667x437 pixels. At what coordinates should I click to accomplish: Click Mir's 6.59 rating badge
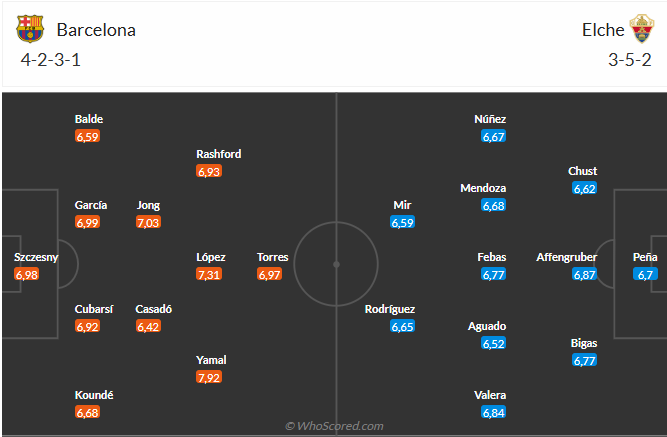(x=402, y=222)
